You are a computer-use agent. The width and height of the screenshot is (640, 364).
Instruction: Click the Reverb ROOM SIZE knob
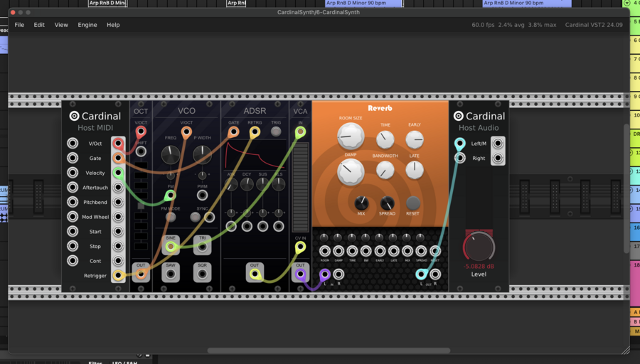351,135
